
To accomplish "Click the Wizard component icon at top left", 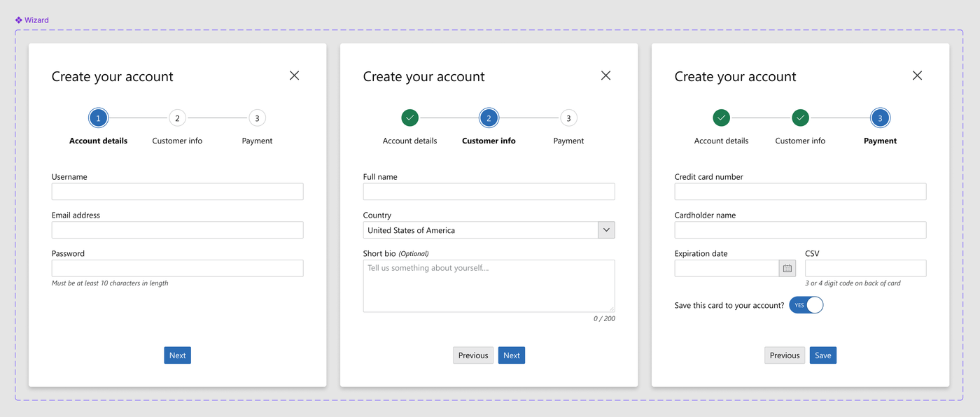I will [19, 20].
